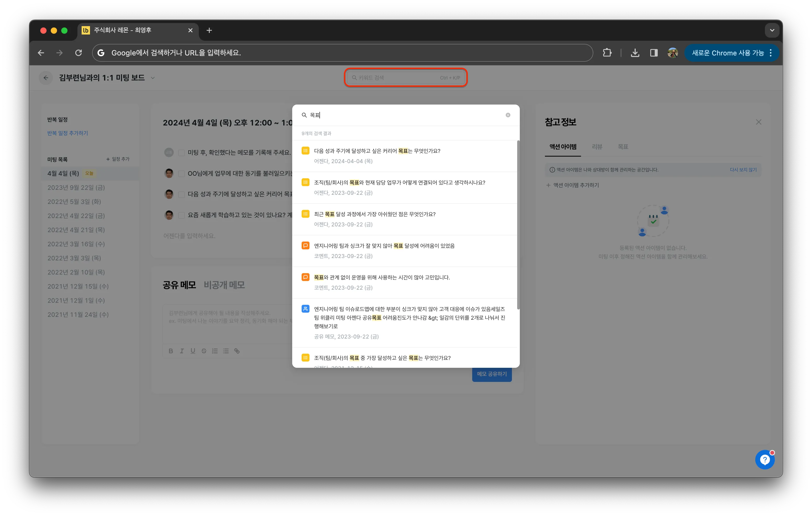Open the Chrome tab search dropdown
This screenshot has width=812, height=516.
coord(772,30)
